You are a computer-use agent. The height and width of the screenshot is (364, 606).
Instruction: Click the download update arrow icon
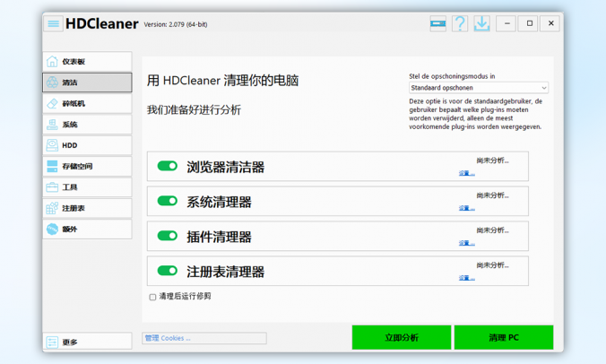[482, 24]
